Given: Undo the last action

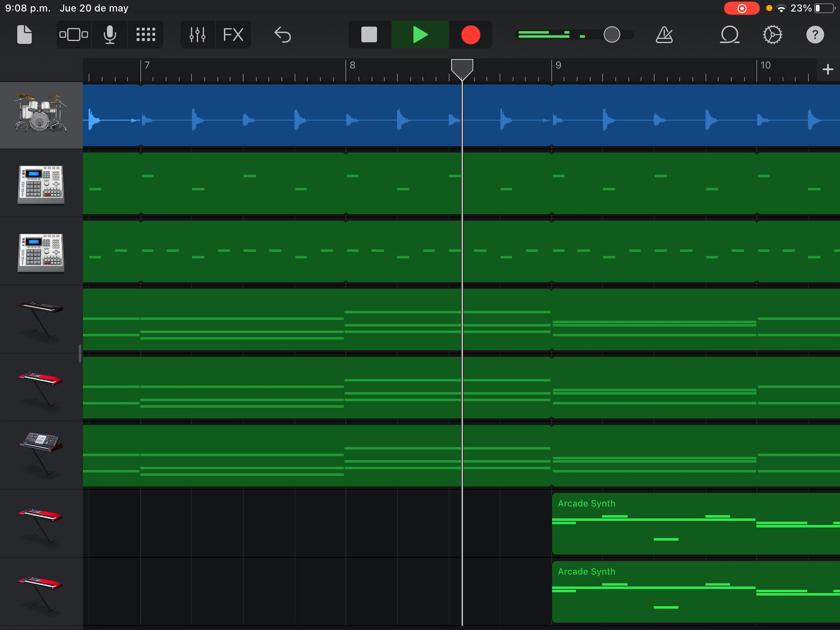Looking at the screenshot, I should coord(283,35).
